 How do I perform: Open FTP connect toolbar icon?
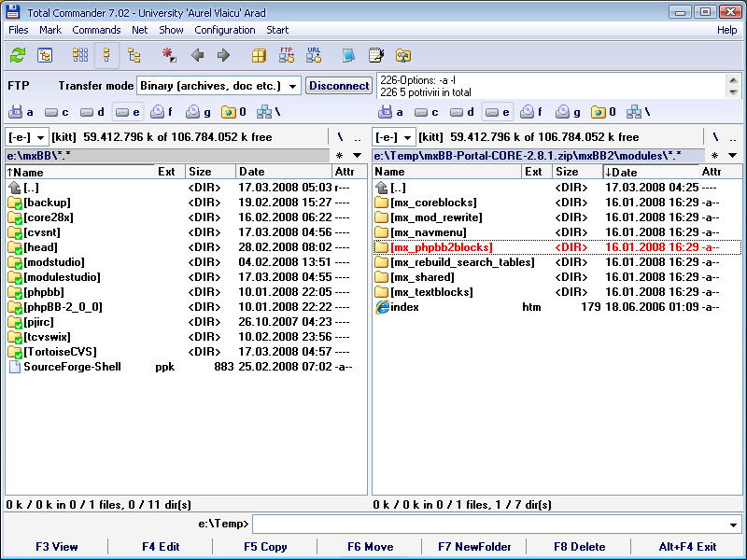(x=287, y=55)
